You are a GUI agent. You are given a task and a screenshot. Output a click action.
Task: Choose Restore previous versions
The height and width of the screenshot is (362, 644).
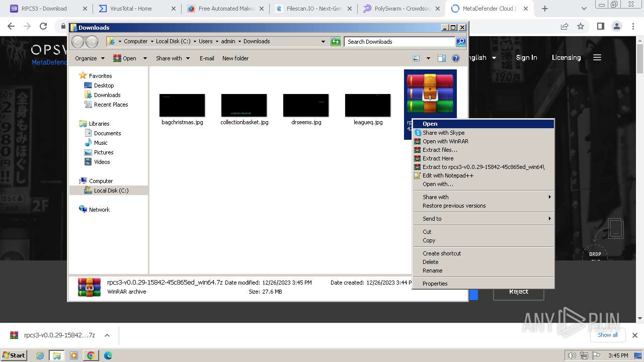(483, 206)
